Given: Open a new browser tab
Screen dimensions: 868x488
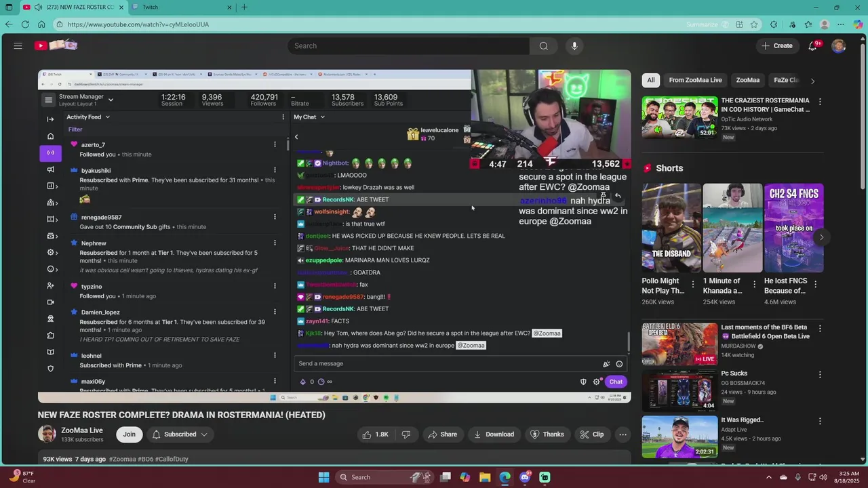Looking at the screenshot, I should pyautogui.click(x=244, y=7).
